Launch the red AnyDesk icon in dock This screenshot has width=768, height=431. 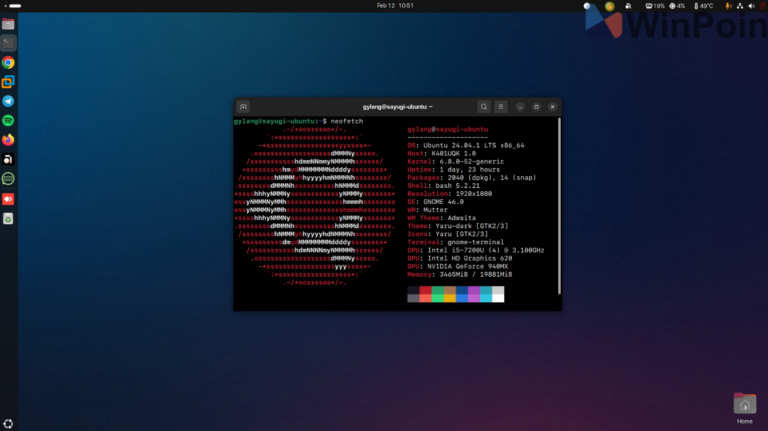[8, 199]
